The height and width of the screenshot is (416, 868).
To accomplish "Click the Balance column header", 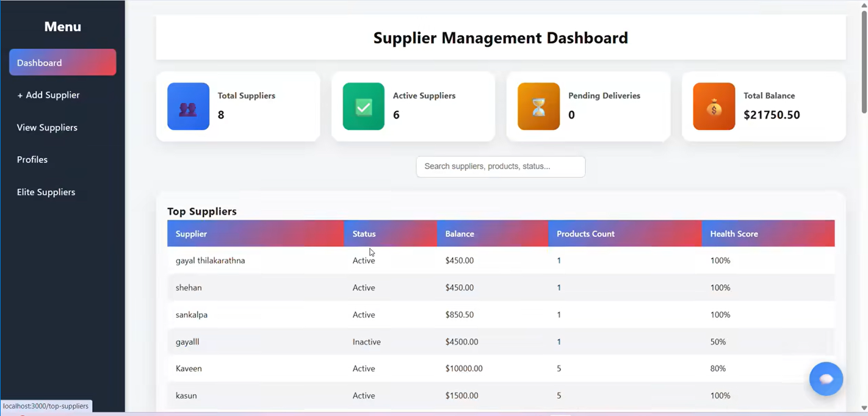I will pos(460,234).
